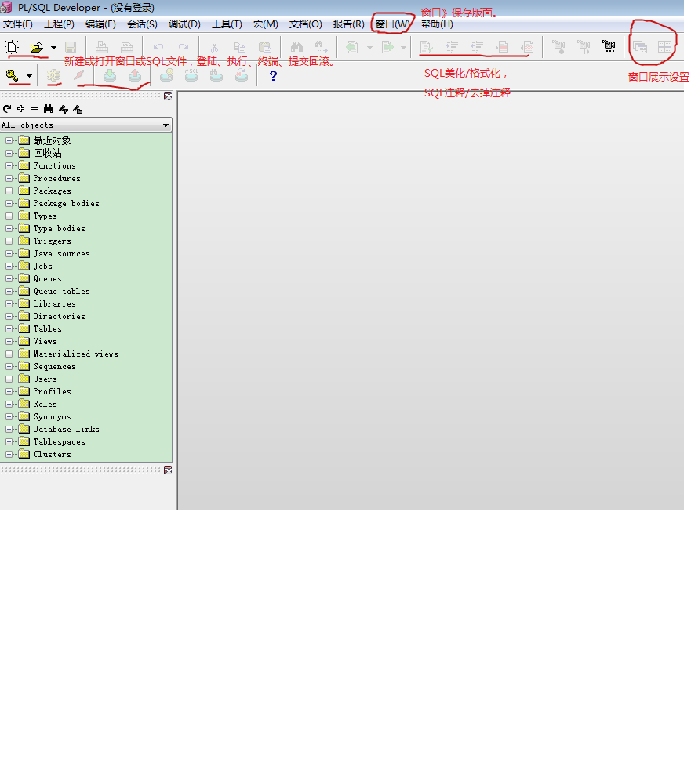Click the New window toolbar icon
Screen dimensions: 691x784
pos(12,47)
